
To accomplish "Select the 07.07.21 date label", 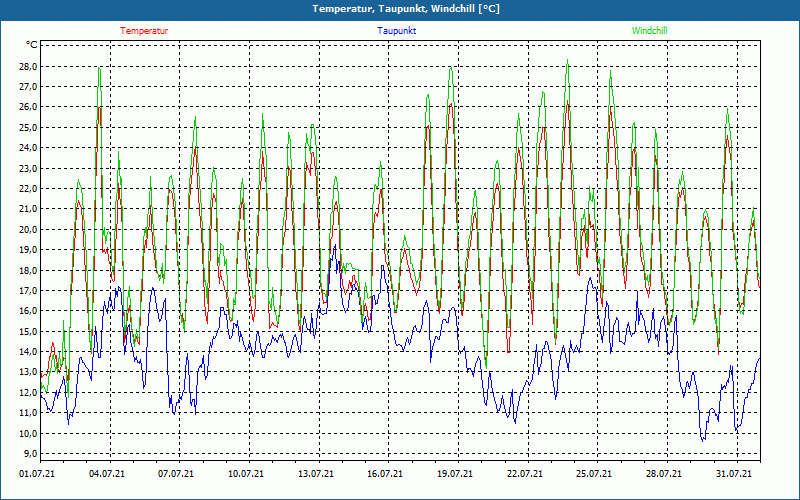I will tap(176, 475).
